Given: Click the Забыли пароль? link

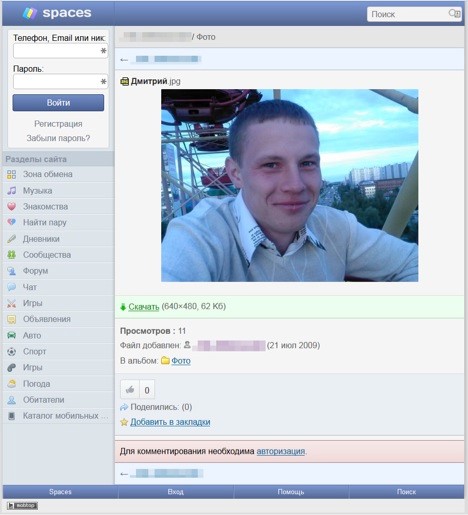Looking at the screenshot, I should point(58,138).
